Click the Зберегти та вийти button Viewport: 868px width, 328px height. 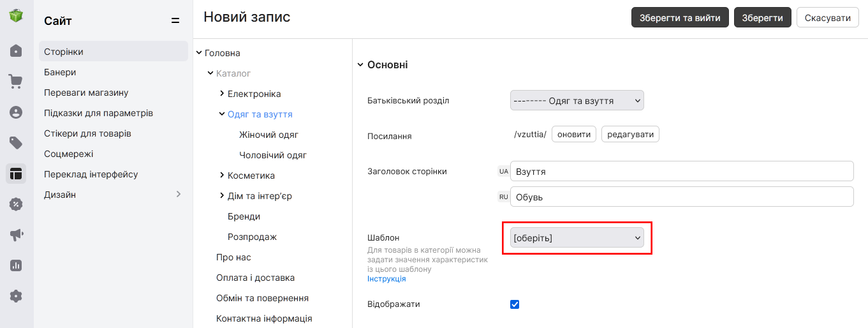(680, 18)
